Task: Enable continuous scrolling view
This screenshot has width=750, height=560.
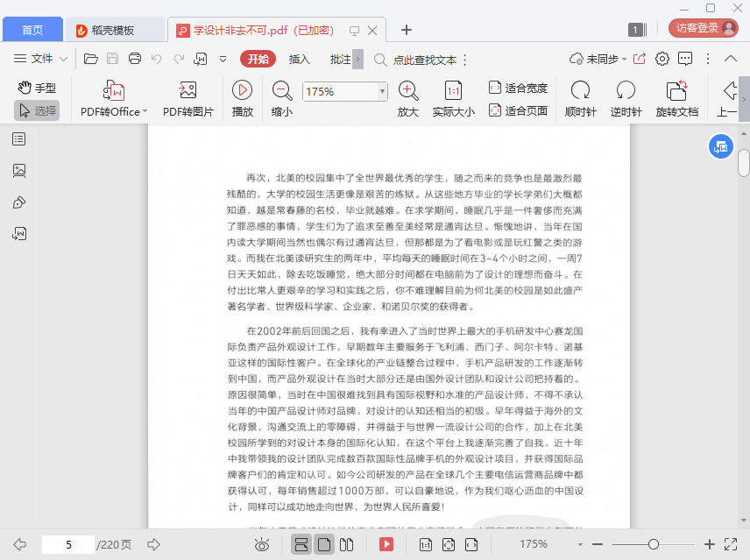Action: (x=301, y=544)
